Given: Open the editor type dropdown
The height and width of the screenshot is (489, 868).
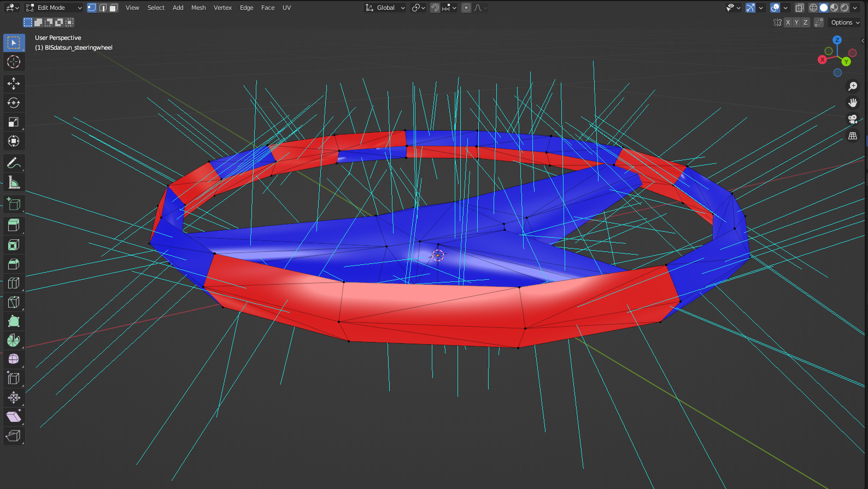Looking at the screenshot, I should point(12,8).
